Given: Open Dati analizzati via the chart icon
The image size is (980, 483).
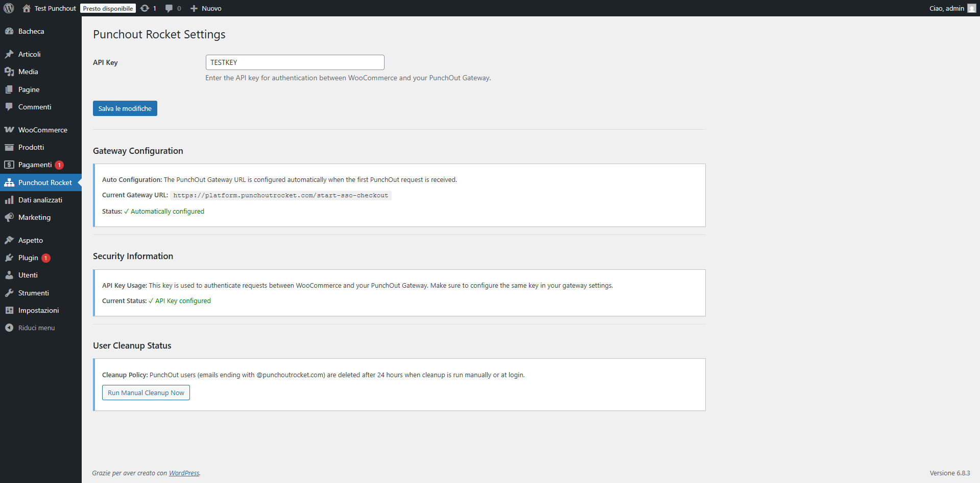Looking at the screenshot, I should [10, 200].
